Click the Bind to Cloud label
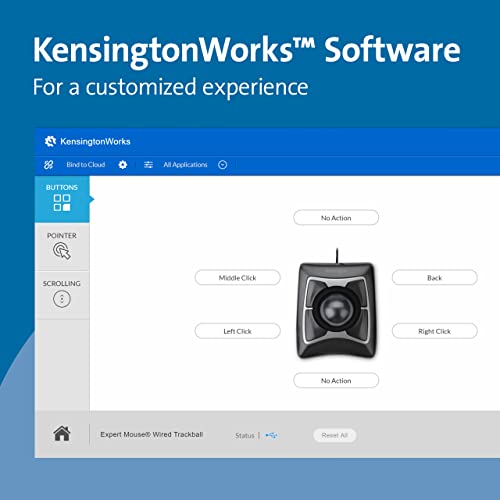 coord(86,165)
